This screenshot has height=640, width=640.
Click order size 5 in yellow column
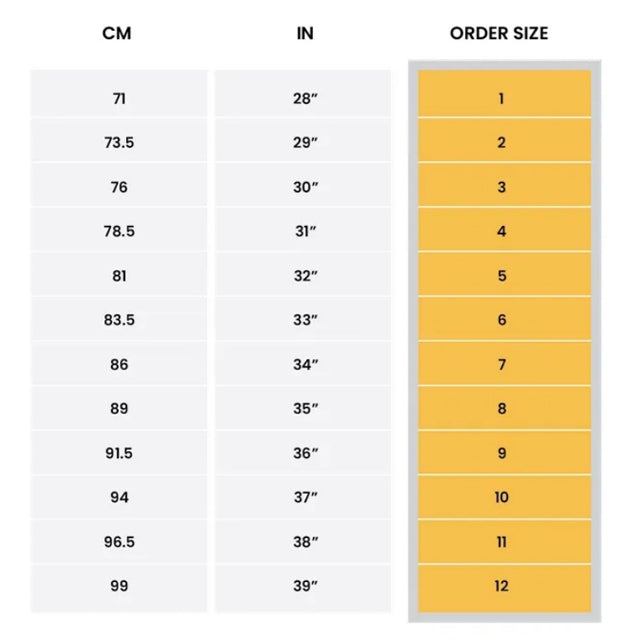tap(502, 276)
